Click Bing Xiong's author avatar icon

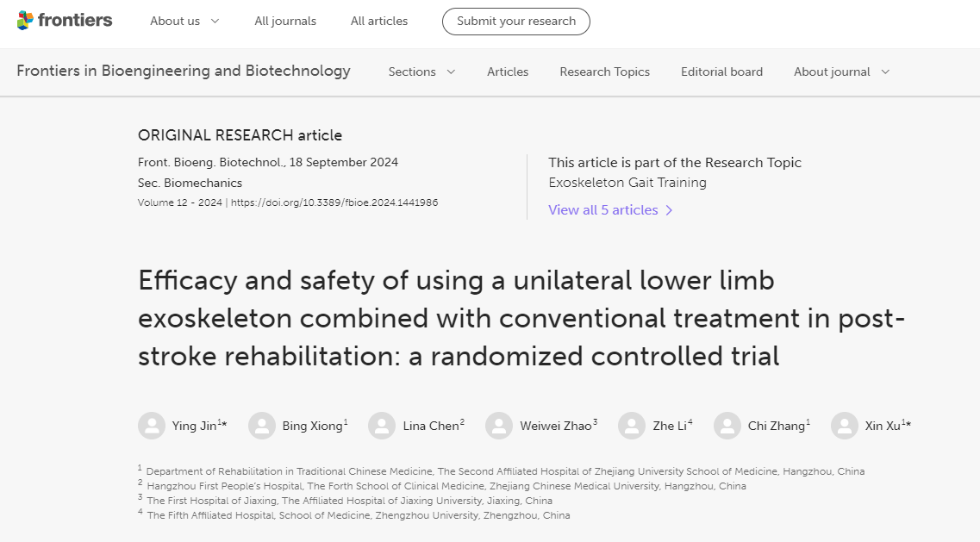262,426
